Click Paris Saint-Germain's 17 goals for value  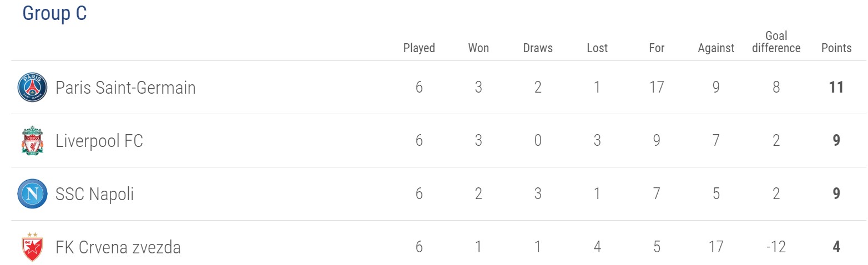click(x=657, y=88)
